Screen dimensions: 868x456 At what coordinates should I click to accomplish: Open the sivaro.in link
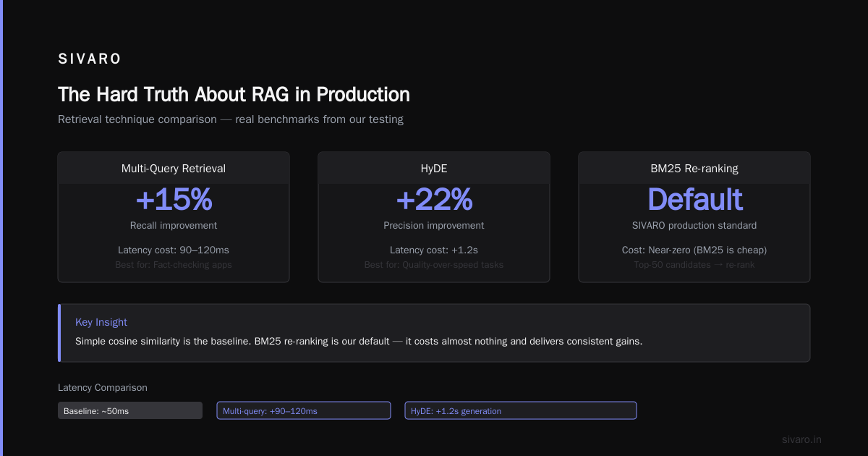coord(801,439)
